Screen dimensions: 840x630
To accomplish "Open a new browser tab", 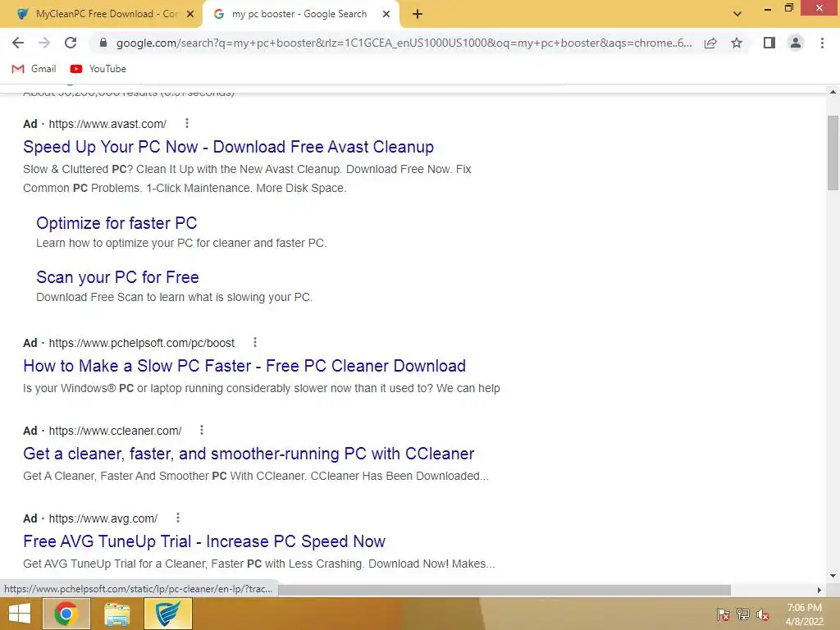I will pos(418,15).
